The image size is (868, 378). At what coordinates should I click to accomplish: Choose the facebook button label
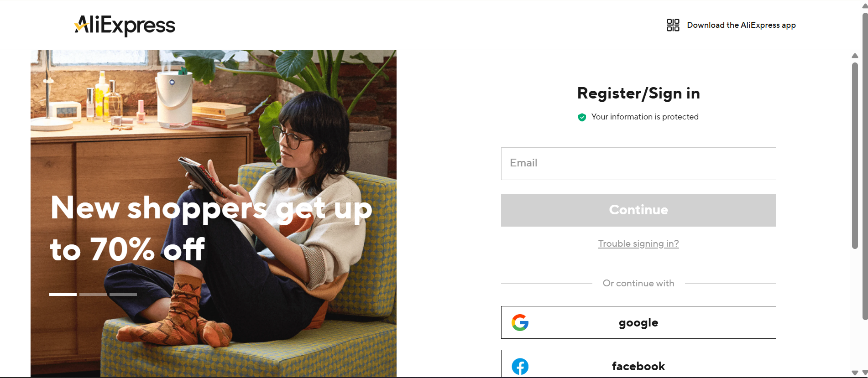(638, 366)
